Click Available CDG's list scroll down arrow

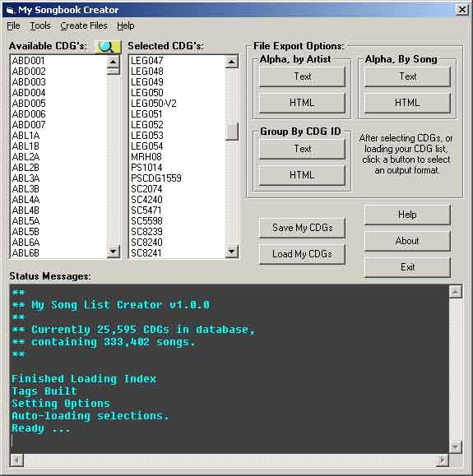point(114,252)
